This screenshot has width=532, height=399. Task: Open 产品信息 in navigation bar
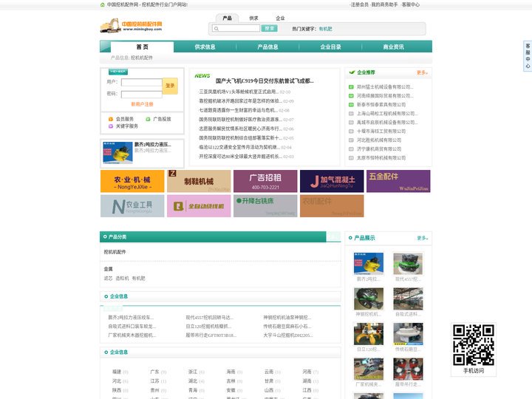(x=267, y=47)
